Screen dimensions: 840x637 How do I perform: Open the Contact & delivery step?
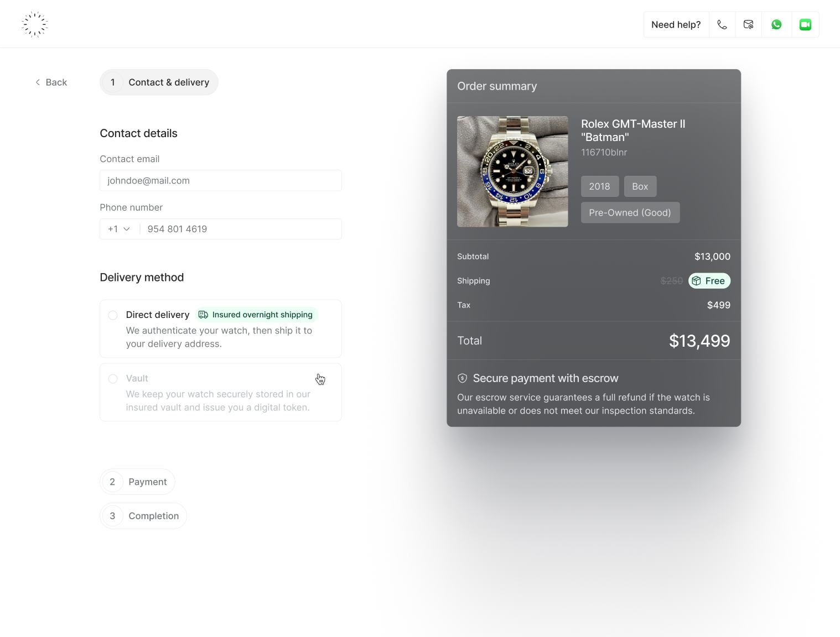159,82
